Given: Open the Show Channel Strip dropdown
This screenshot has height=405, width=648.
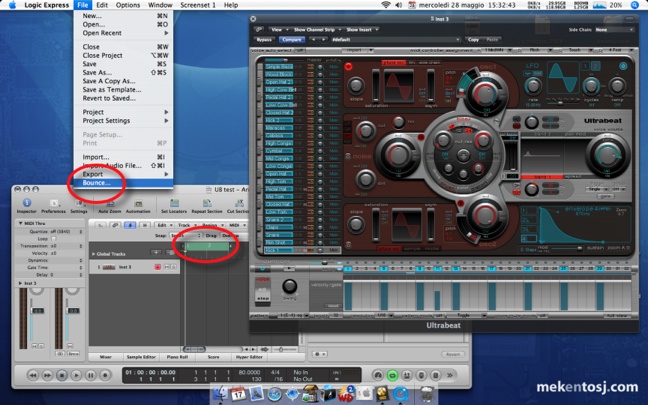Looking at the screenshot, I should 317,30.
